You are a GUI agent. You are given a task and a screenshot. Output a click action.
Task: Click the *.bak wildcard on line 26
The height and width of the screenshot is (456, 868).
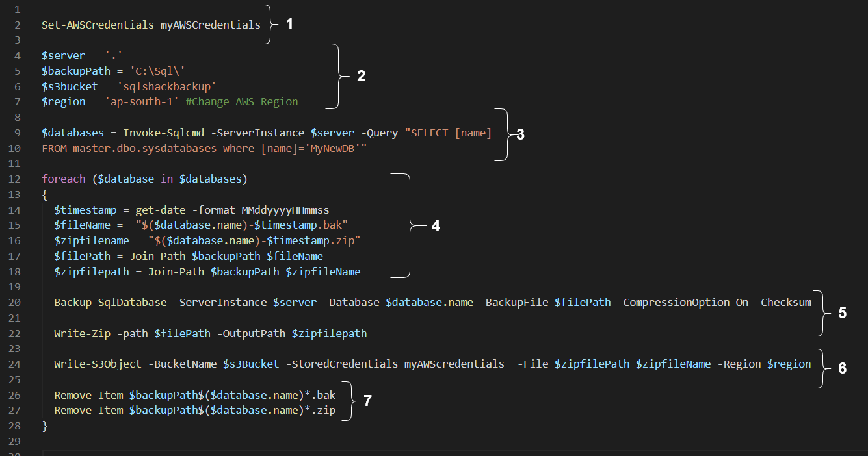320,395
